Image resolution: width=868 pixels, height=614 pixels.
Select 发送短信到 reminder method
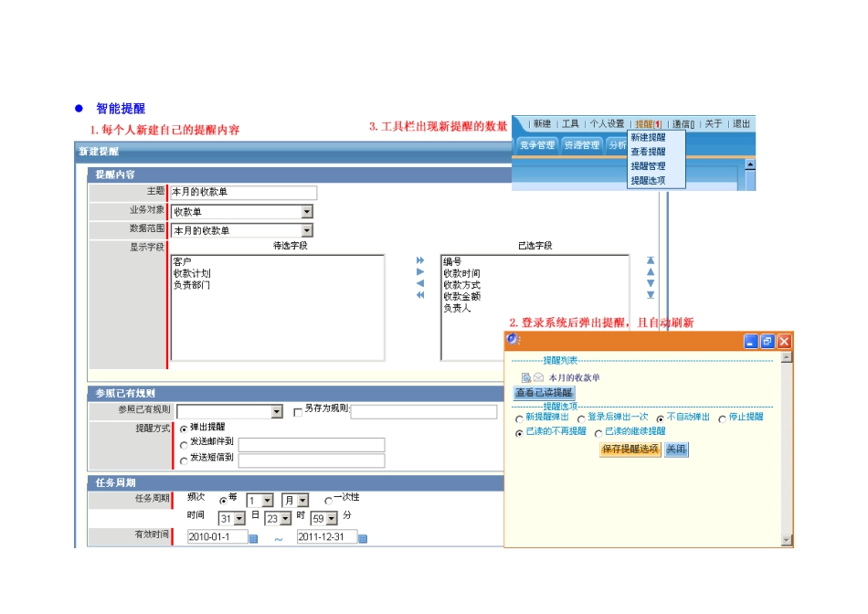[184, 460]
